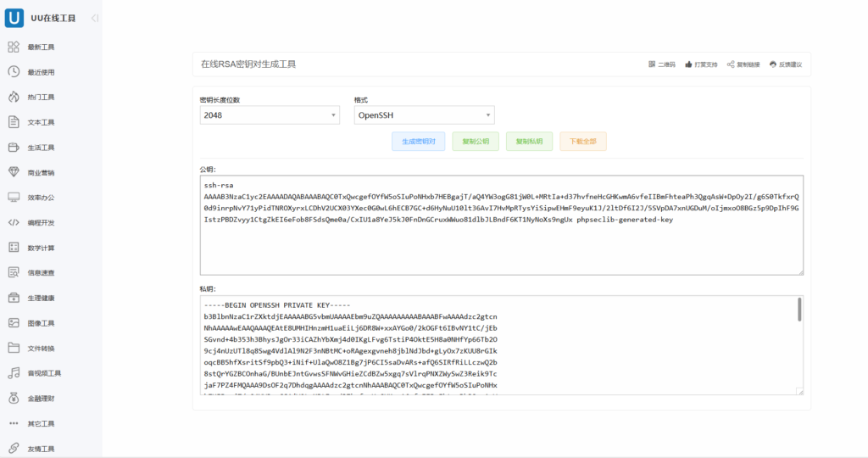Open the 文件转换 folder icon
868x458 pixels.
tap(14, 348)
